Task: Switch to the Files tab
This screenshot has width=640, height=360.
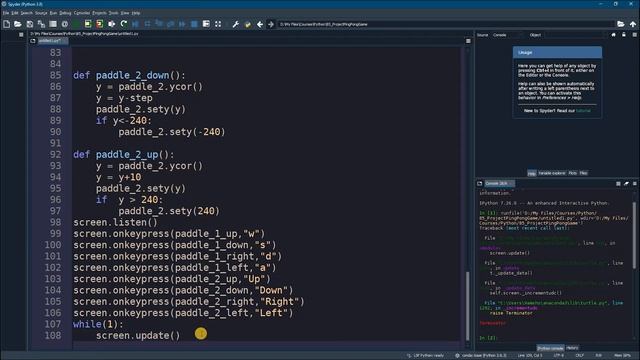Action: click(584, 173)
